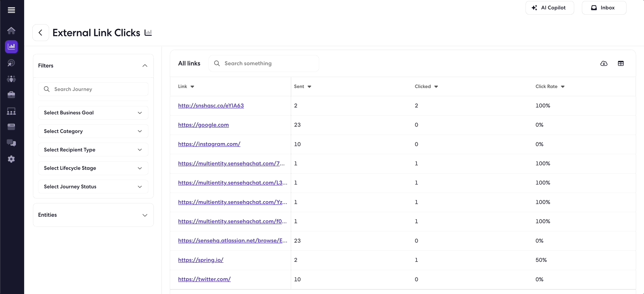Viewport: 644px width, 294px height.
Task: Click the back arrow button
Action: pos(41,33)
